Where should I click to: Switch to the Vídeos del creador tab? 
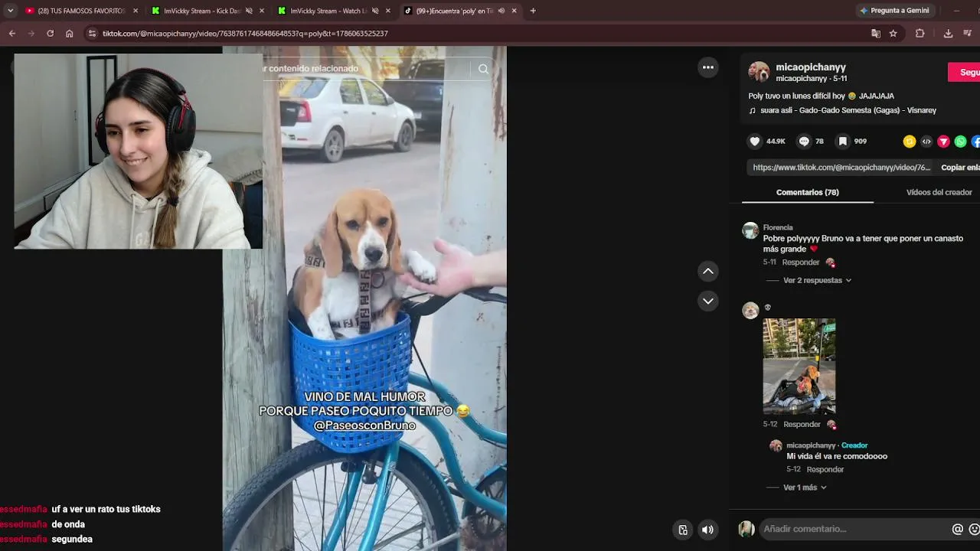pyautogui.click(x=939, y=192)
